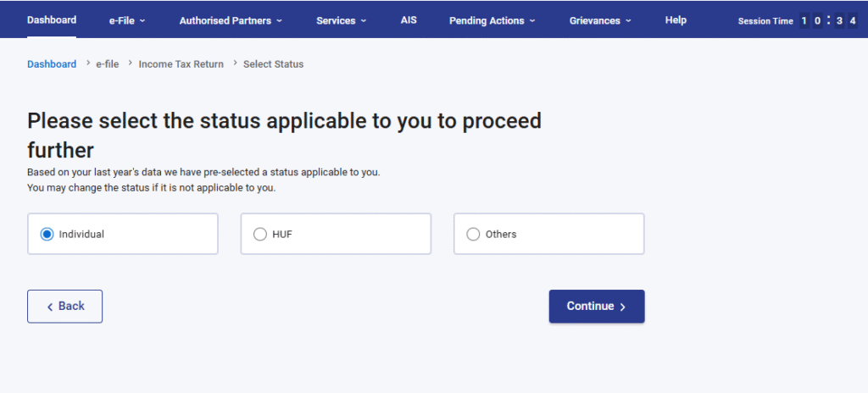Click the e-file breadcrumb item
The image size is (868, 393).
point(108,64)
